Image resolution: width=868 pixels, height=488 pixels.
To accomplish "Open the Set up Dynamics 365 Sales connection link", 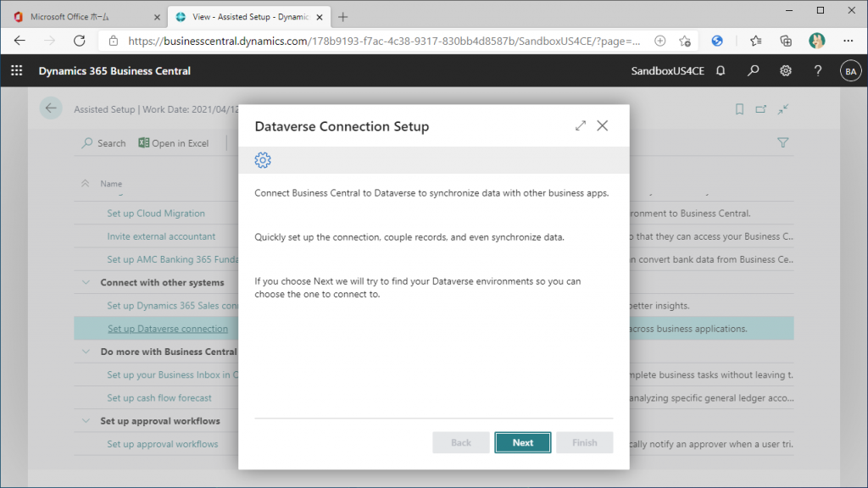I will click(x=172, y=305).
